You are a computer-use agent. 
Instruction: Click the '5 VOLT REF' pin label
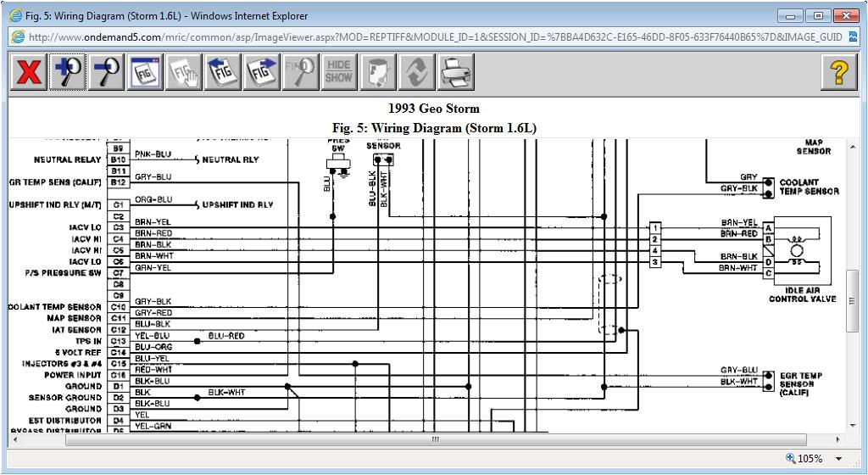(x=78, y=353)
